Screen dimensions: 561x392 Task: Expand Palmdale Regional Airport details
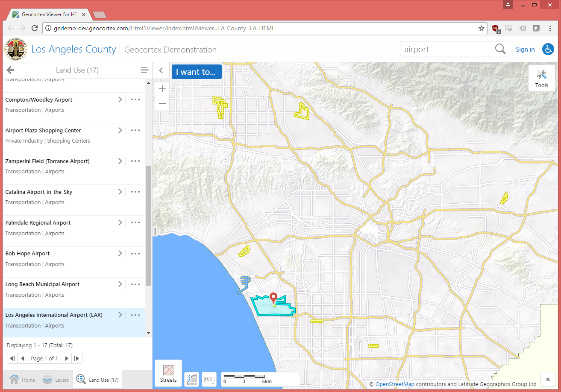[120, 222]
